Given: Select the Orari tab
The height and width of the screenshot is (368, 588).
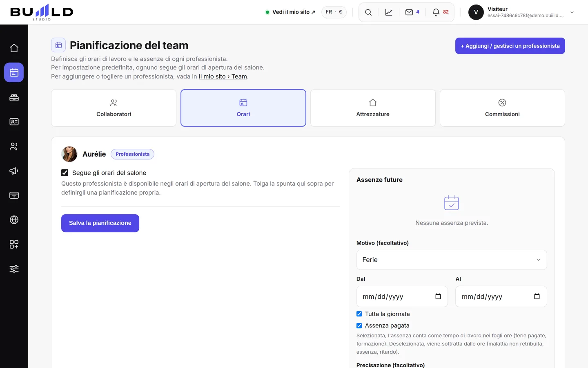Looking at the screenshot, I should coord(243,108).
